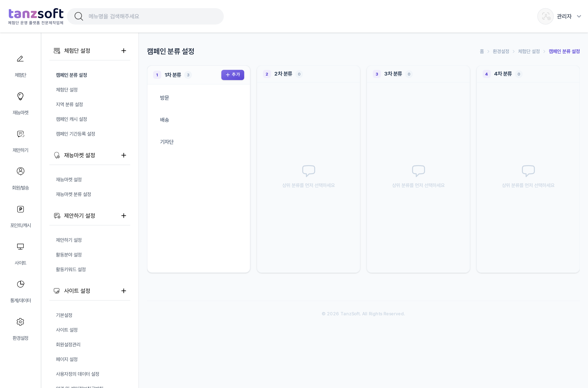Click the 제안하기 설정 section icon

[x=57, y=215]
